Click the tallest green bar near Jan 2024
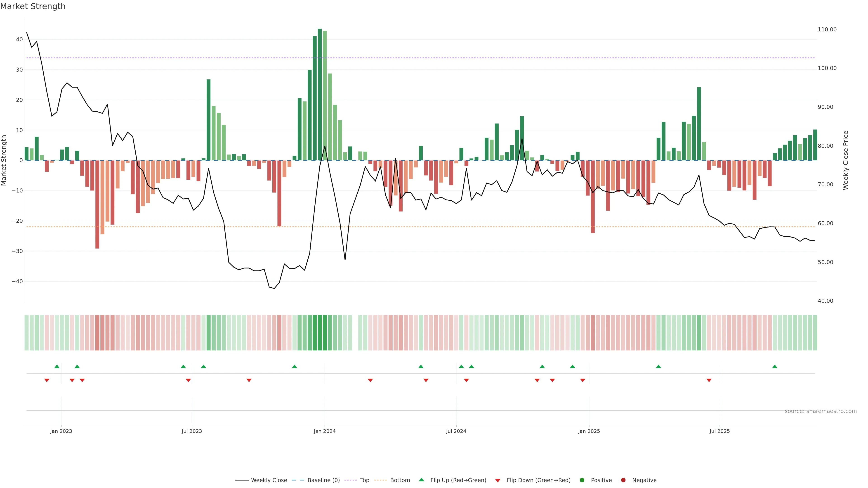 (320, 94)
